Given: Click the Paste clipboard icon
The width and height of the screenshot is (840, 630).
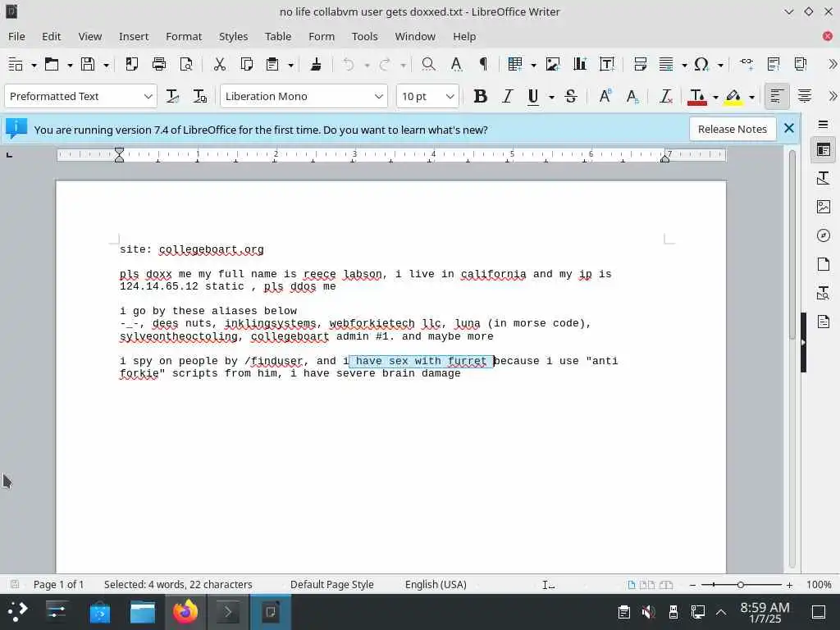Looking at the screenshot, I should pos(272,64).
